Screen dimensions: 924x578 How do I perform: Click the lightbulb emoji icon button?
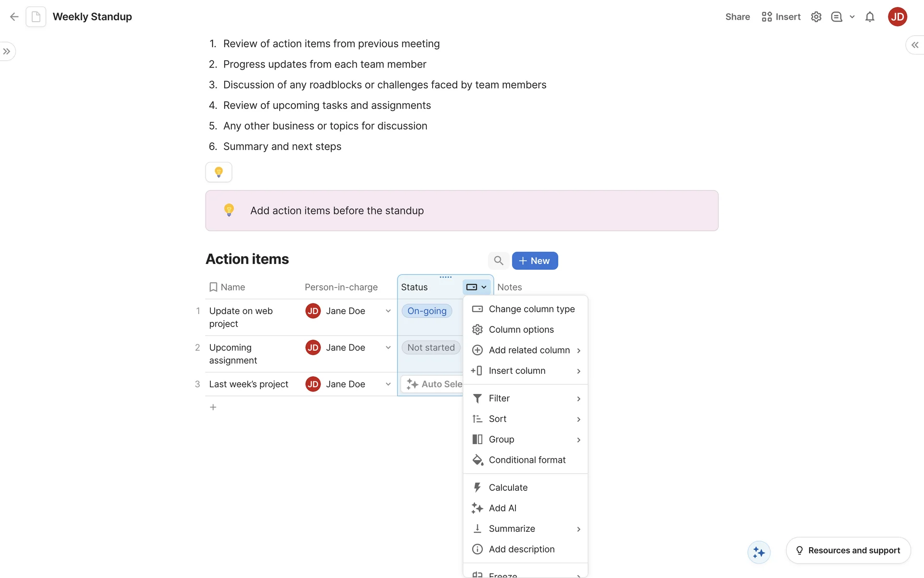[x=219, y=172]
